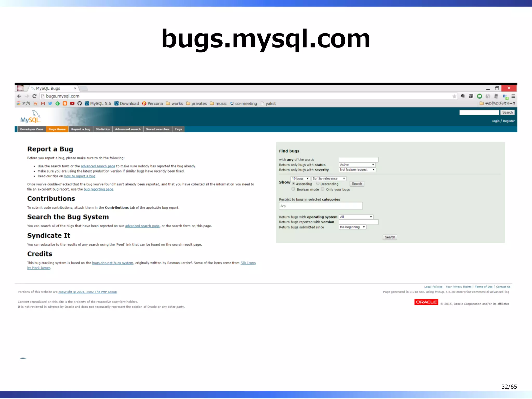
Task: Open the Advanced search tab
Action: pos(128,129)
